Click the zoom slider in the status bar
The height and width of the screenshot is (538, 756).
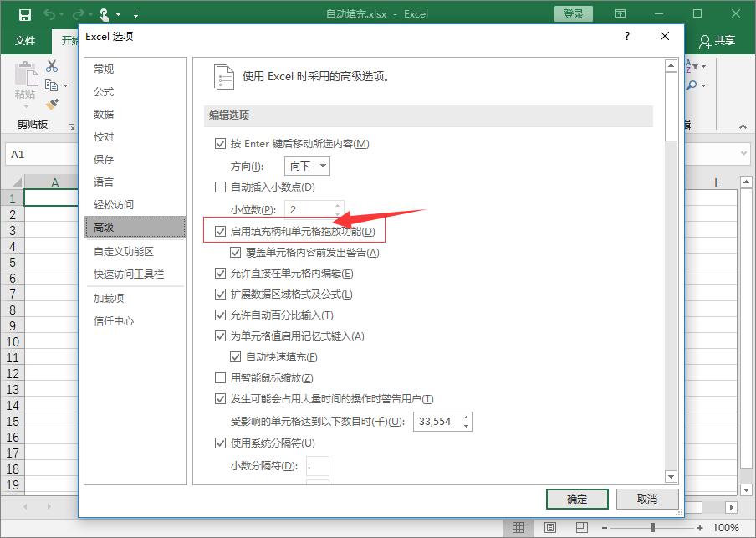coord(652,527)
